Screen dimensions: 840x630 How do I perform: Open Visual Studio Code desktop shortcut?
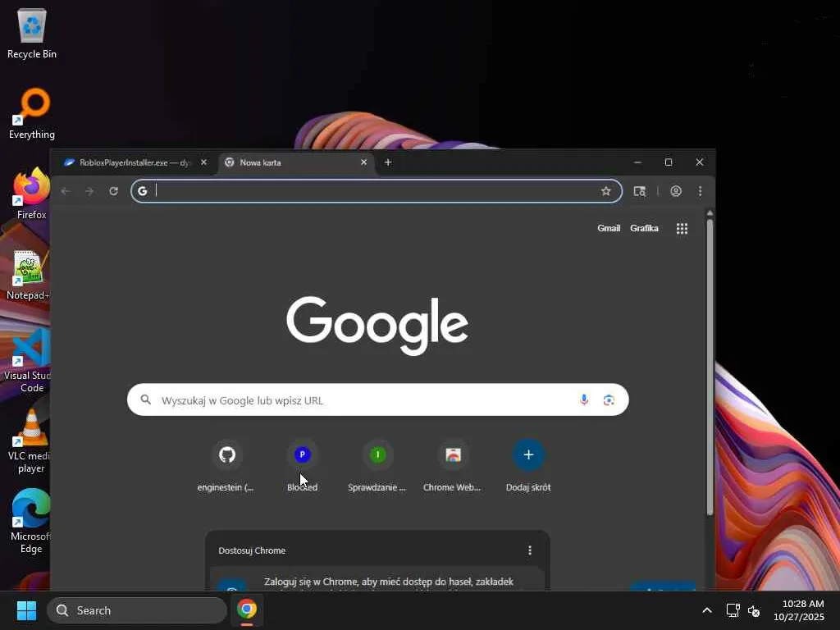tap(28, 361)
